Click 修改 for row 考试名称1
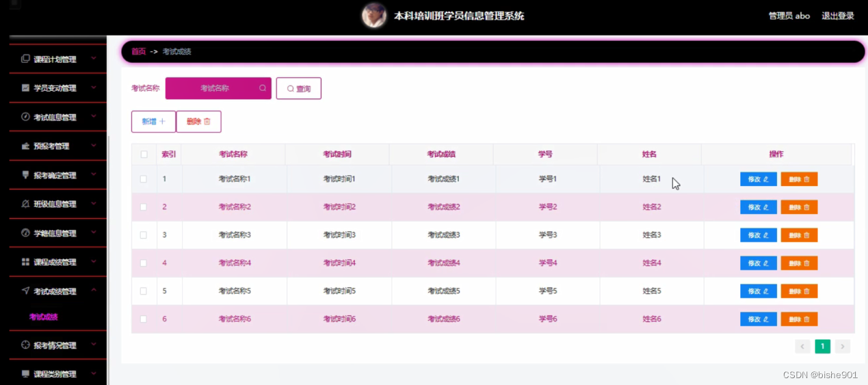Image resolution: width=868 pixels, height=385 pixels. [759, 179]
